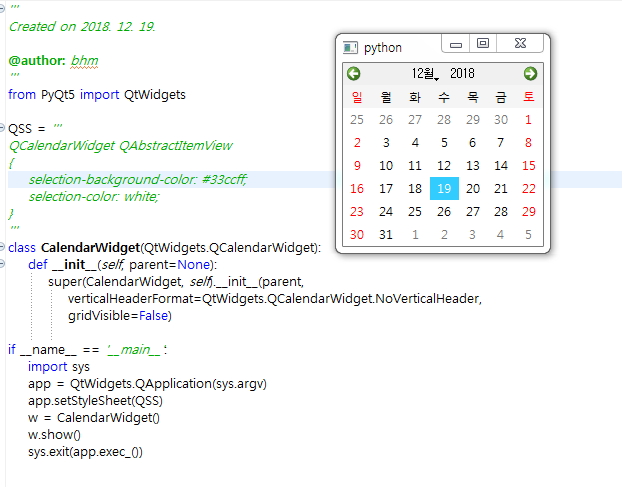
Task: Minimize the python calendar window
Action: tap(456, 44)
